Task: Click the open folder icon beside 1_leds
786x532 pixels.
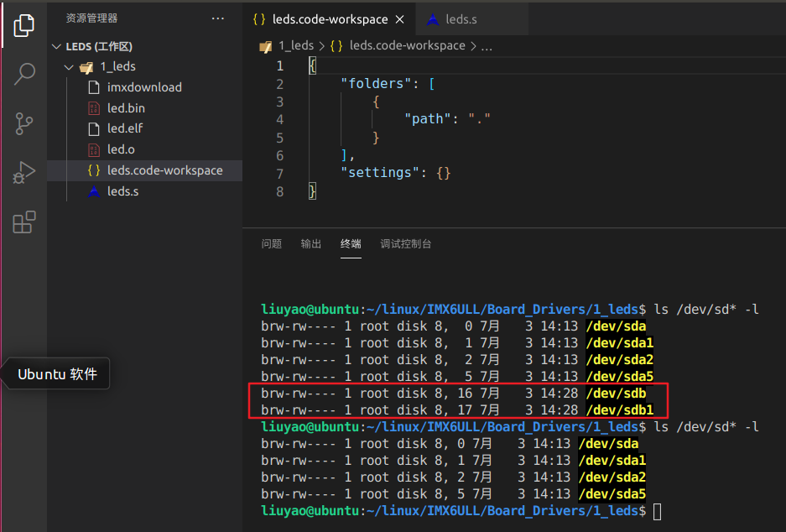Action: point(86,67)
